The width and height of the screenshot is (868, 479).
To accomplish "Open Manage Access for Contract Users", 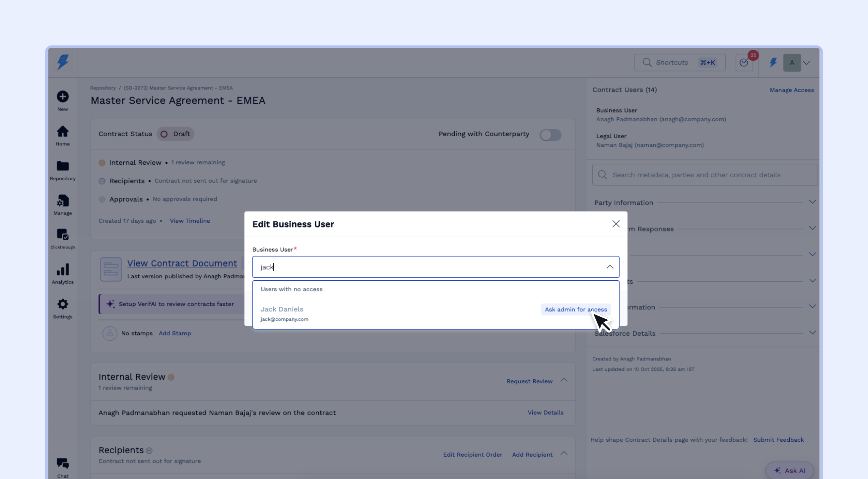I will (792, 90).
